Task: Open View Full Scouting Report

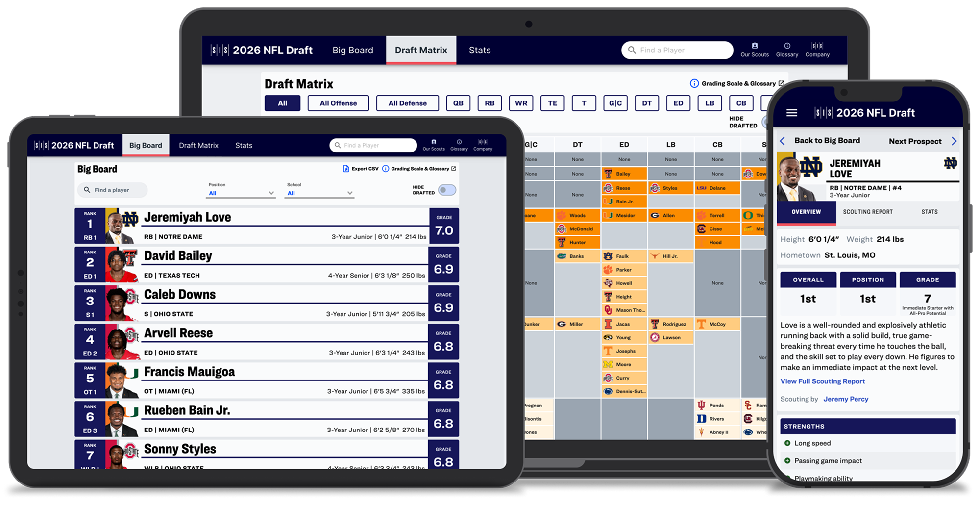Action: point(823,381)
